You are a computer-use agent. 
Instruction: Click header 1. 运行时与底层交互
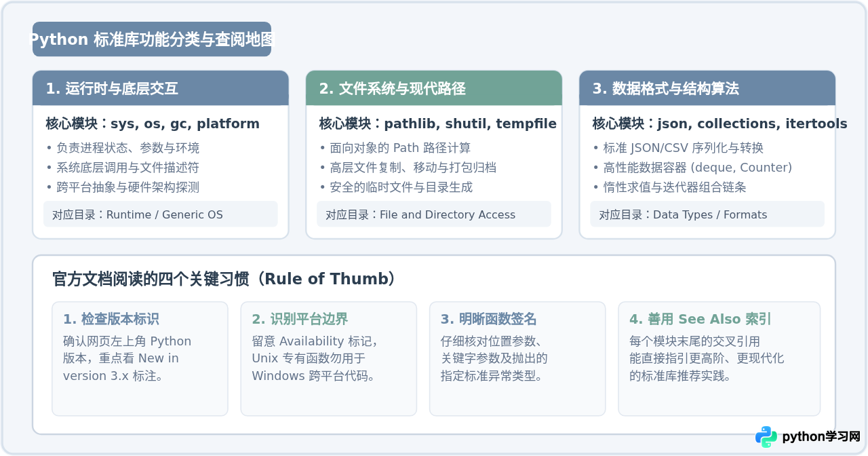point(161,88)
